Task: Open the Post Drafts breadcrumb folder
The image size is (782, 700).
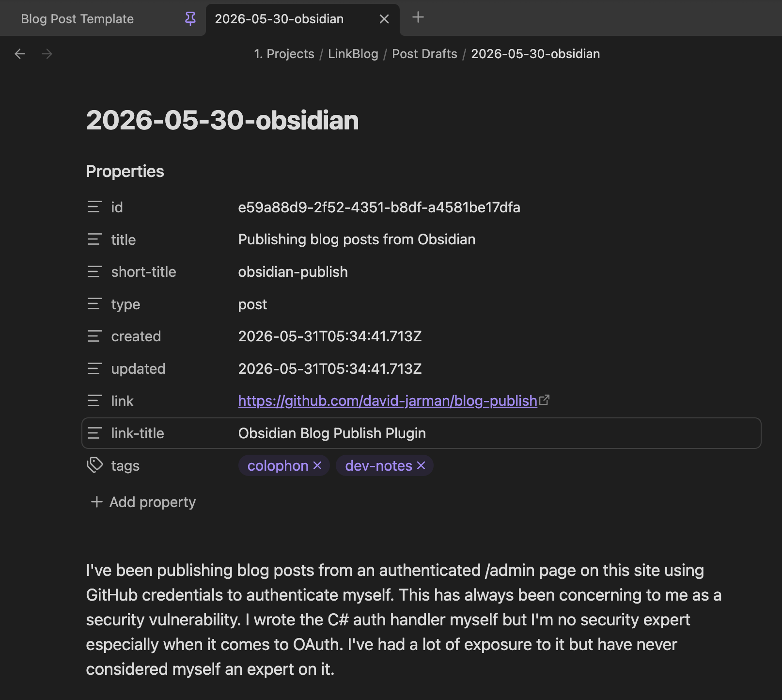Action: coord(424,54)
